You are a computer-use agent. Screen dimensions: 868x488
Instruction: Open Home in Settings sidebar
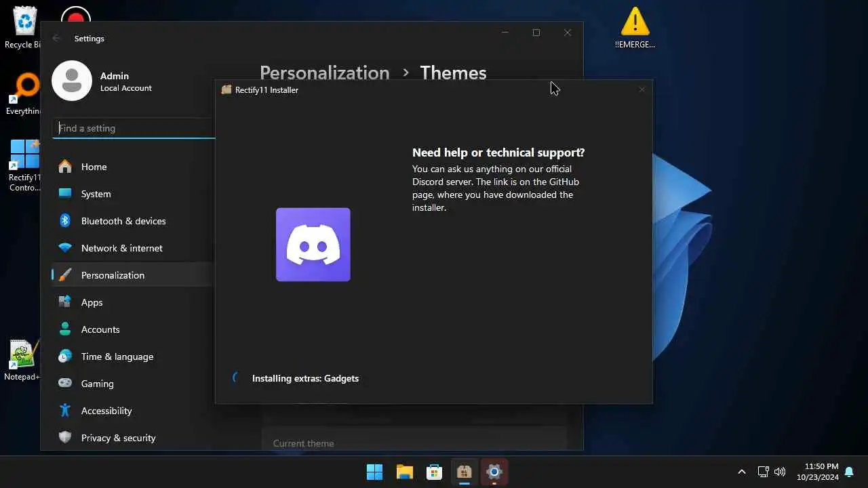(133, 167)
